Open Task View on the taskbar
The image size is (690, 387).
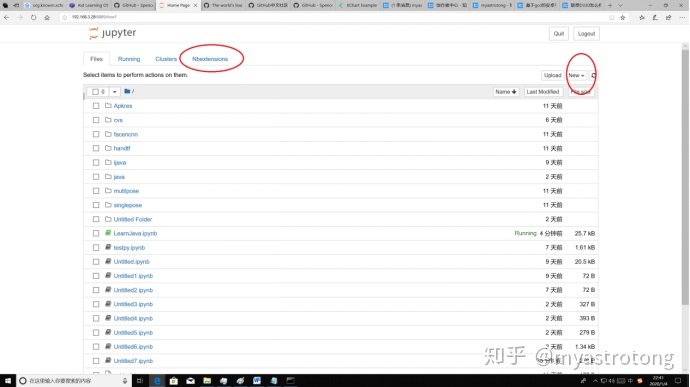pos(140,380)
